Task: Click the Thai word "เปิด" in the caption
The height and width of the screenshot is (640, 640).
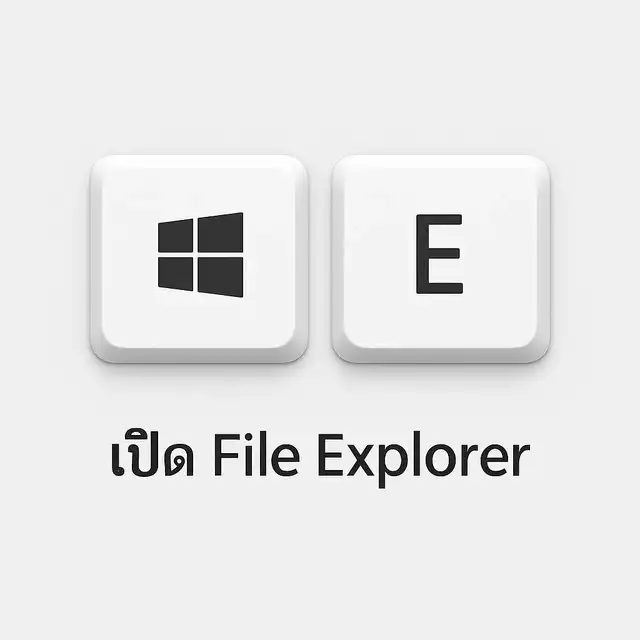Action: click(153, 453)
